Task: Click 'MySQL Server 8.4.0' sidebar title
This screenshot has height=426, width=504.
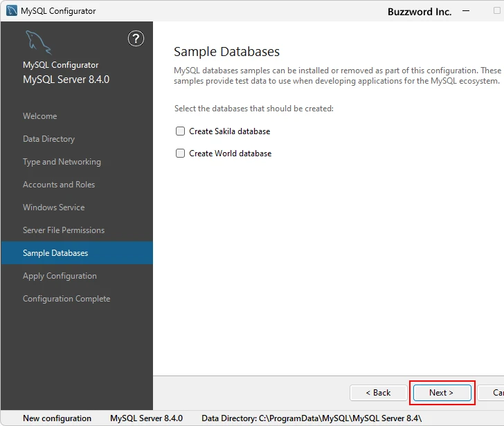Action: click(66, 80)
